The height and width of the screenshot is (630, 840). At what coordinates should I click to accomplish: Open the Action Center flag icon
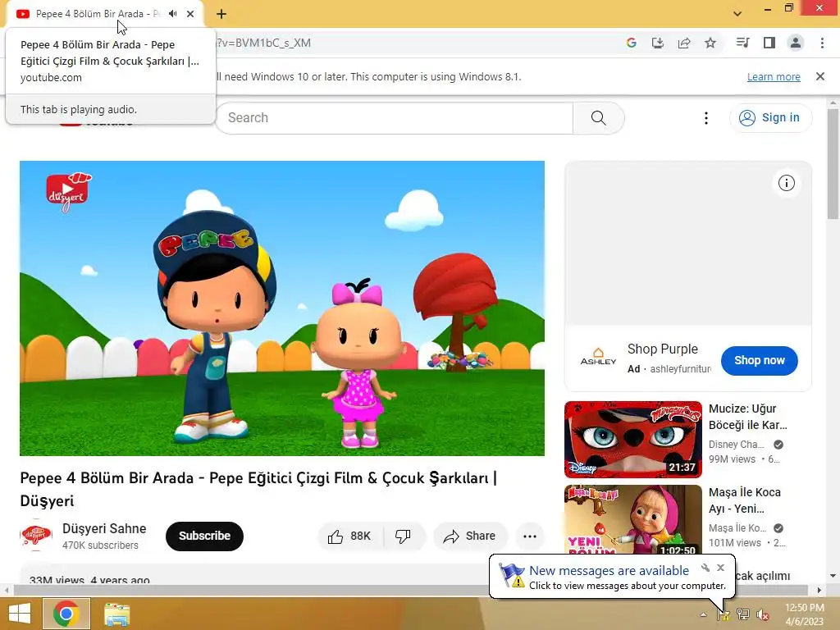pyautogui.click(x=723, y=614)
